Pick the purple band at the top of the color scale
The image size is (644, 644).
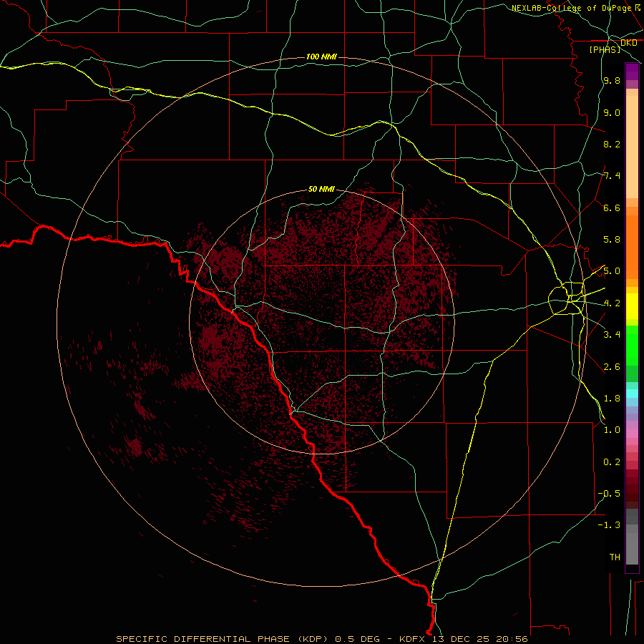coord(632,72)
